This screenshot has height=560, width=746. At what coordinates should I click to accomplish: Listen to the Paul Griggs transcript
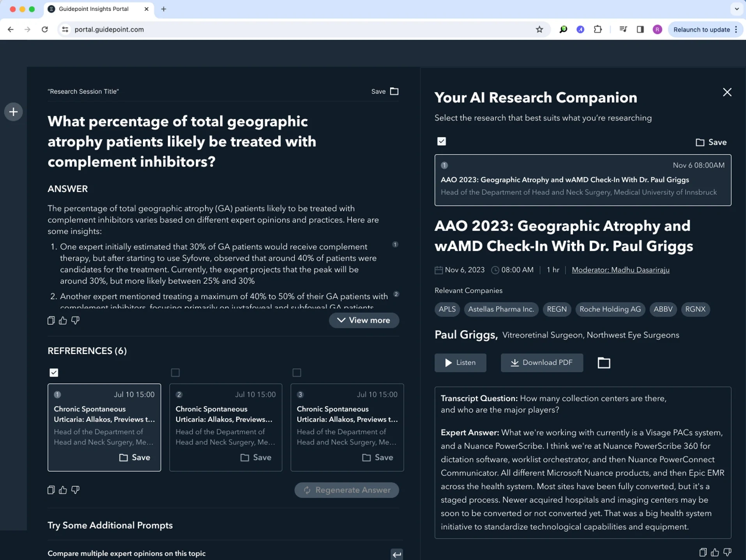click(x=460, y=363)
